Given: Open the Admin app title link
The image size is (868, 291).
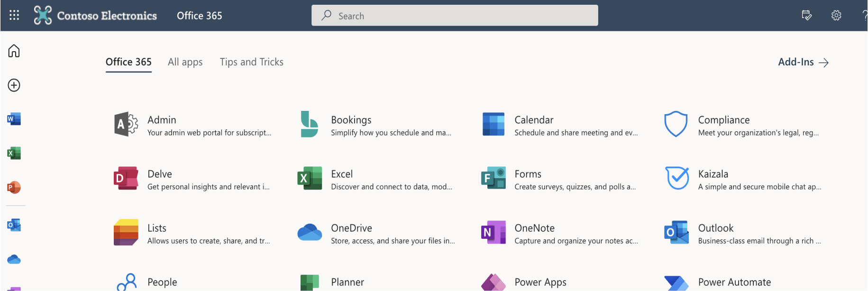Looking at the screenshot, I should click(162, 120).
